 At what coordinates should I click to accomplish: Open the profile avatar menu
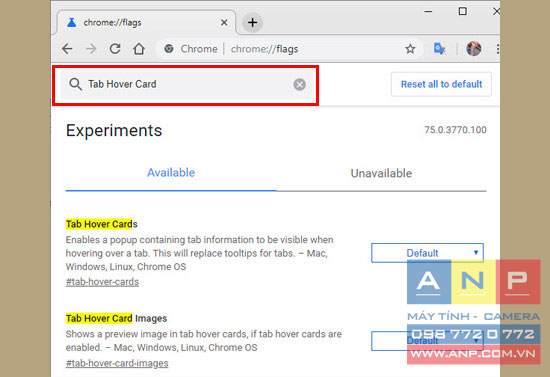point(474,49)
